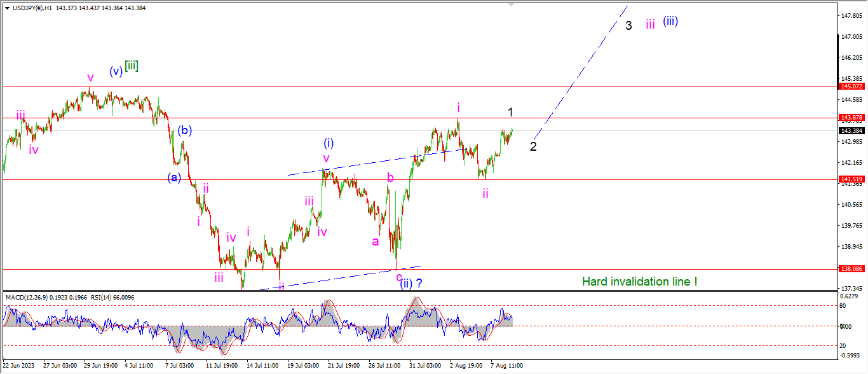Click the 147.005 price axis value

pyautogui.click(x=851, y=36)
